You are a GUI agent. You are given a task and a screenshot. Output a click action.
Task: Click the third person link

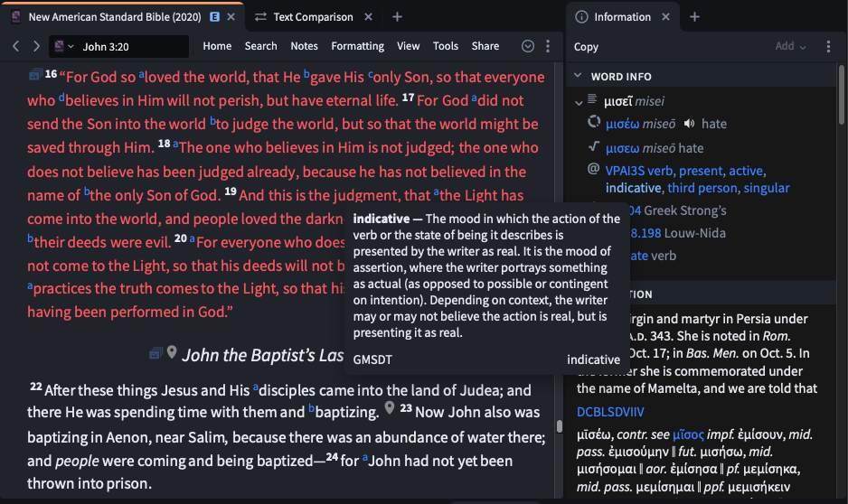pyautogui.click(x=702, y=188)
